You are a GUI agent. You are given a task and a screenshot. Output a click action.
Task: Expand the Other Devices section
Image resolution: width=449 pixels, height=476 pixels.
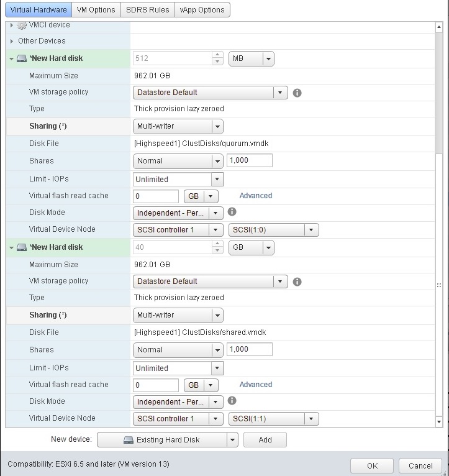(12, 41)
